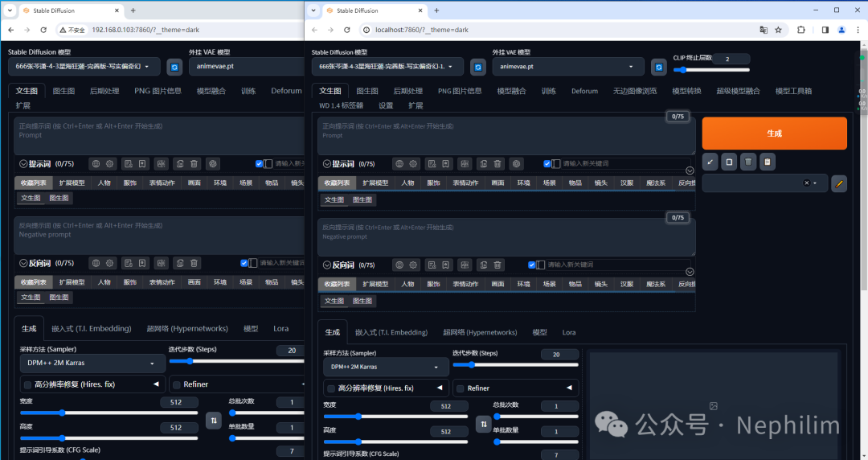Open the DPM++ 2M Karras dropdown in left window

tap(92, 363)
